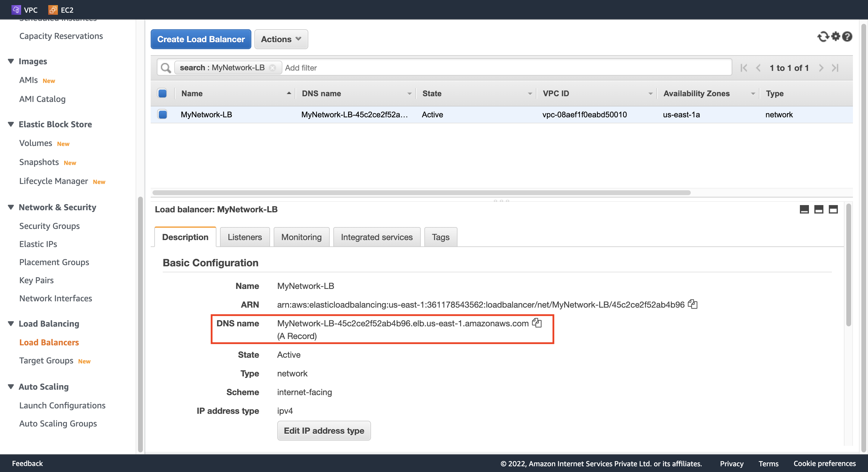Open DNS name column sort dropdown

click(409, 94)
